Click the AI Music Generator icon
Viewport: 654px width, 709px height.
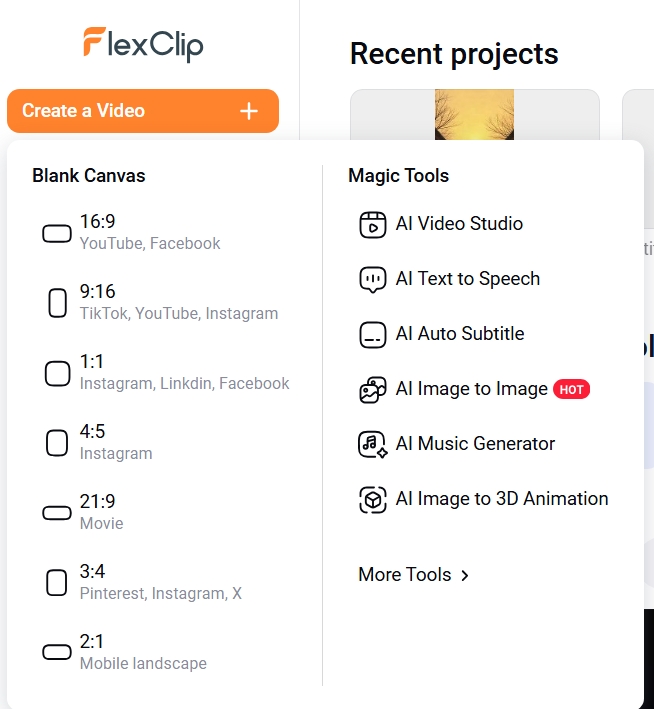pos(372,444)
